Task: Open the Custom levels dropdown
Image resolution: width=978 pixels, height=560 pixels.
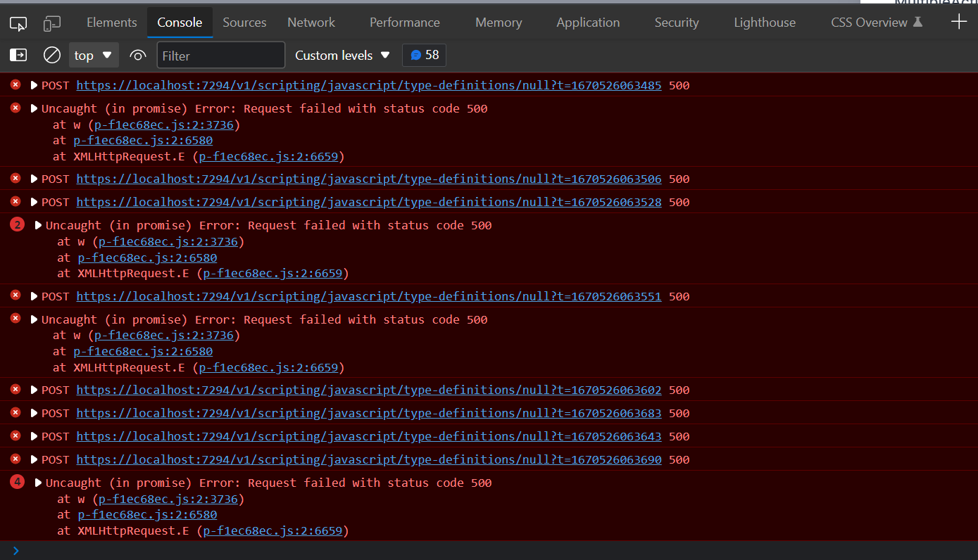Action: point(342,55)
